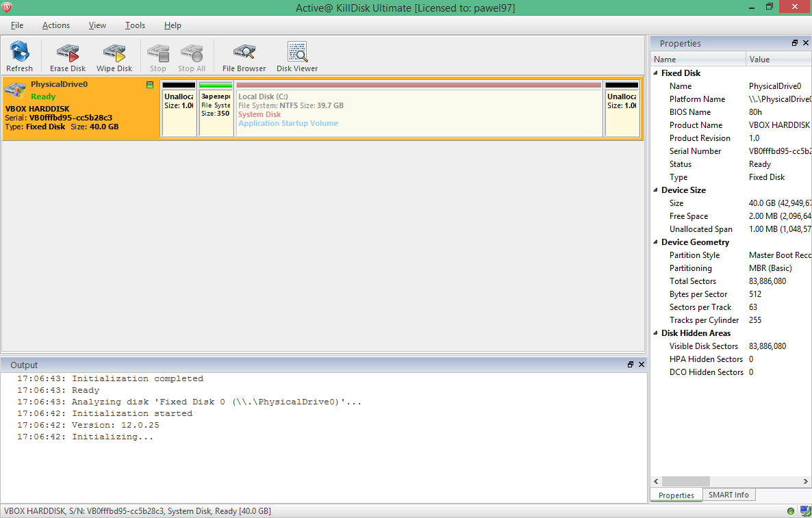This screenshot has height=518, width=812.
Task: Click the Erase Disk tool
Action: pyautogui.click(x=68, y=52)
